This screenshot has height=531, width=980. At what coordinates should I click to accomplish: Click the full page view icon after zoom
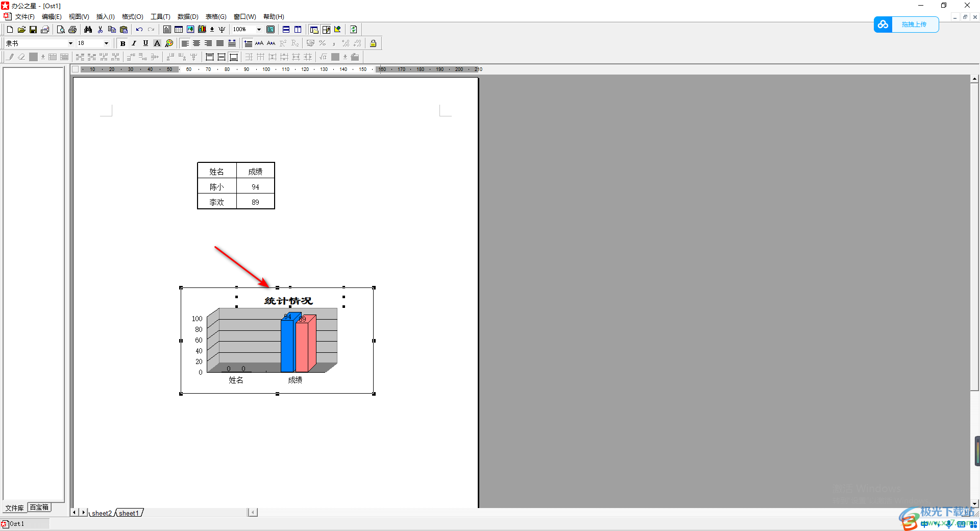[271, 30]
